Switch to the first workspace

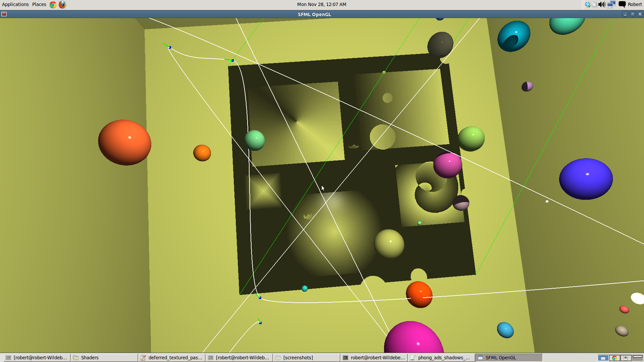point(603,358)
